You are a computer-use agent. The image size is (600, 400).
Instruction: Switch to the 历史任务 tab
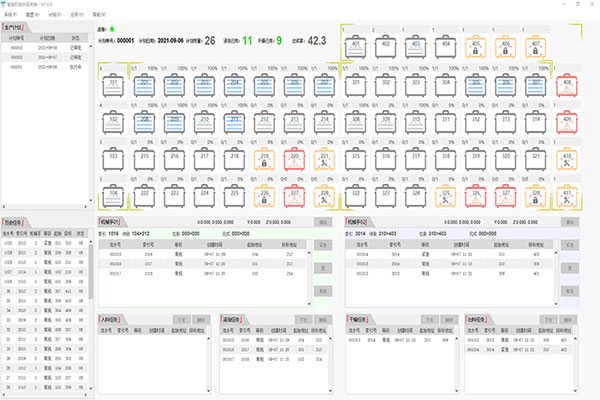click(x=13, y=222)
